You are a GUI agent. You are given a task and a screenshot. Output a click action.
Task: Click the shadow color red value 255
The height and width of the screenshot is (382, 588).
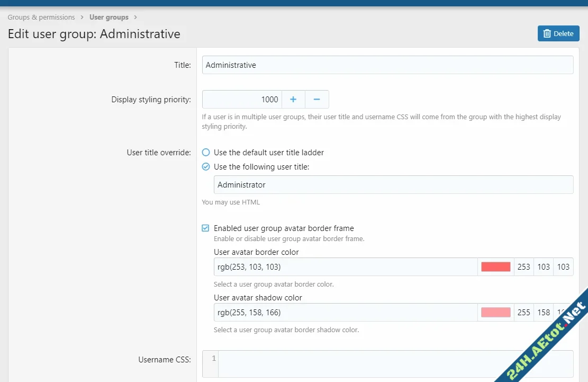point(523,313)
